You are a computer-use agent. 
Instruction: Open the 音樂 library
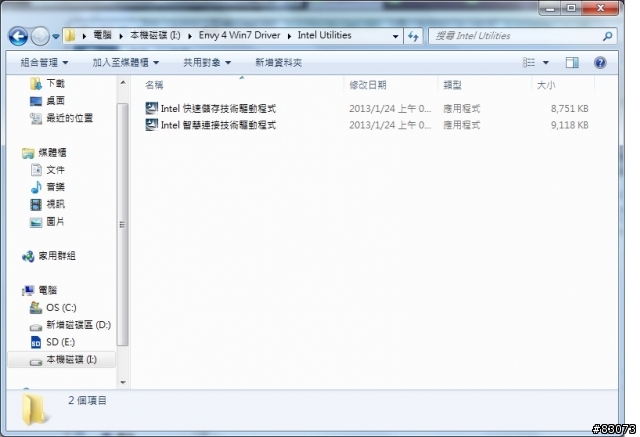coord(55,187)
